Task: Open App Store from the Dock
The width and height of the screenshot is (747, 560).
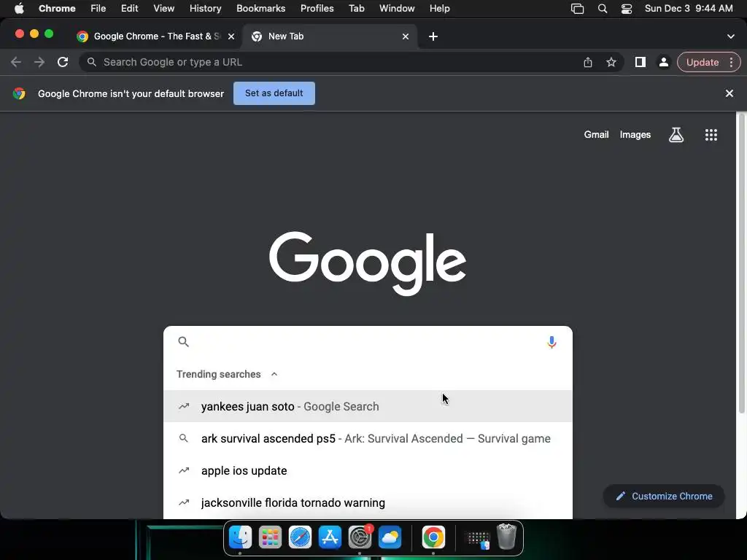Action: click(x=330, y=537)
